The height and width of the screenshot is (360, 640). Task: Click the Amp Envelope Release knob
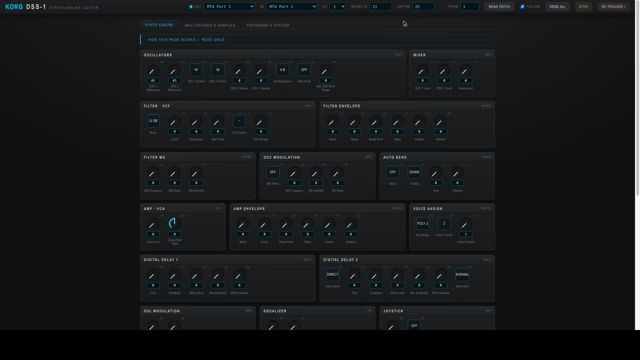coord(350,224)
